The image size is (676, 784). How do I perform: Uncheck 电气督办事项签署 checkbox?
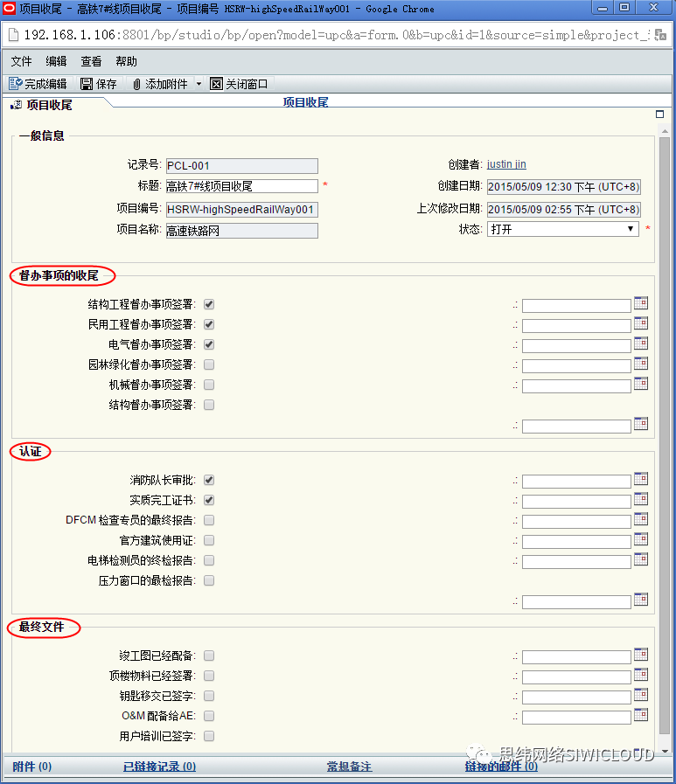pyautogui.click(x=209, y=344)
